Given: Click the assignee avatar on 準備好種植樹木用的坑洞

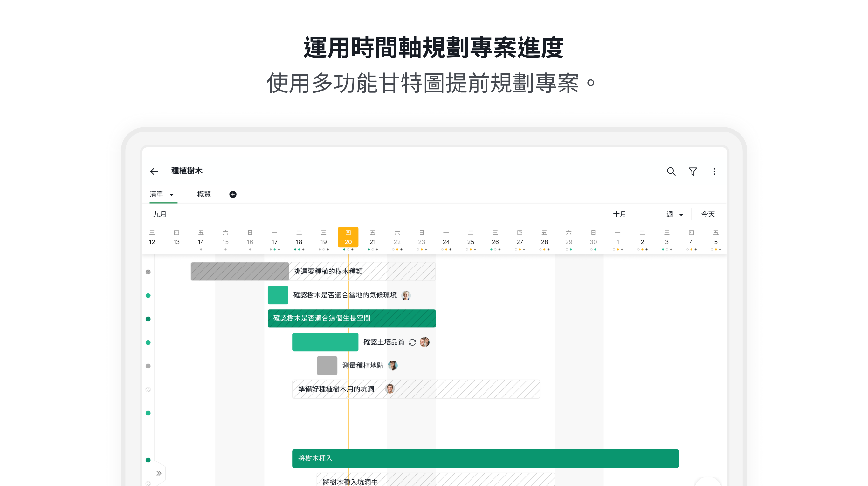Looking at the screenshot, I should coord(389,389).
